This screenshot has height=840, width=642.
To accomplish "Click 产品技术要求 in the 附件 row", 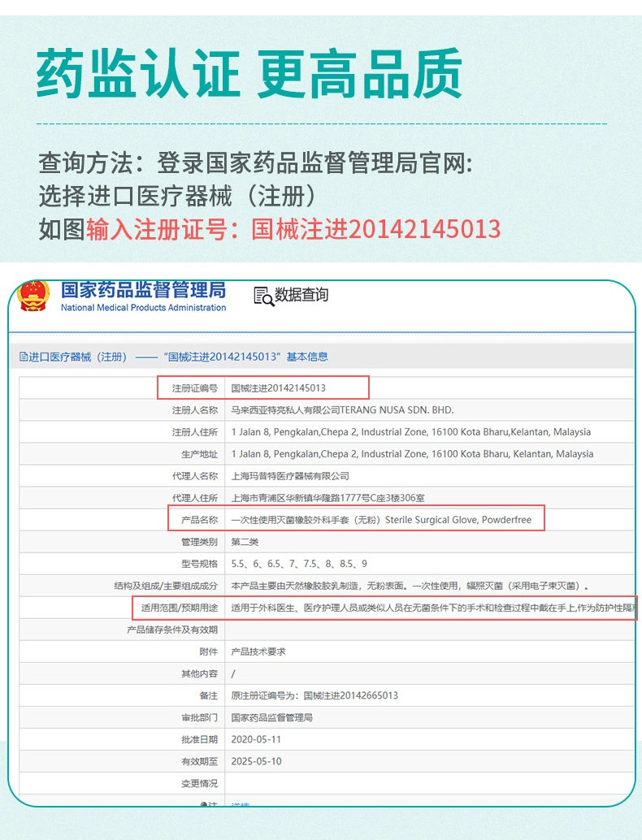I will tap(258, 652).
